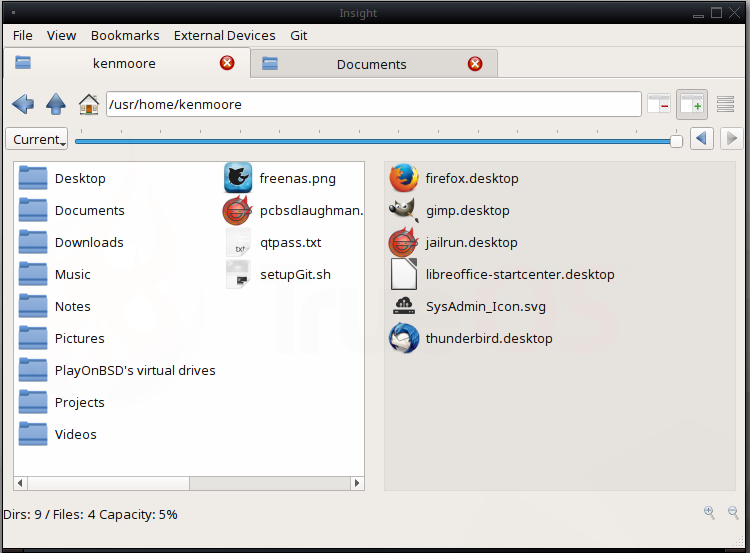Toggle the dual column view
750x553 pixels.
click(x=691, y=104)
